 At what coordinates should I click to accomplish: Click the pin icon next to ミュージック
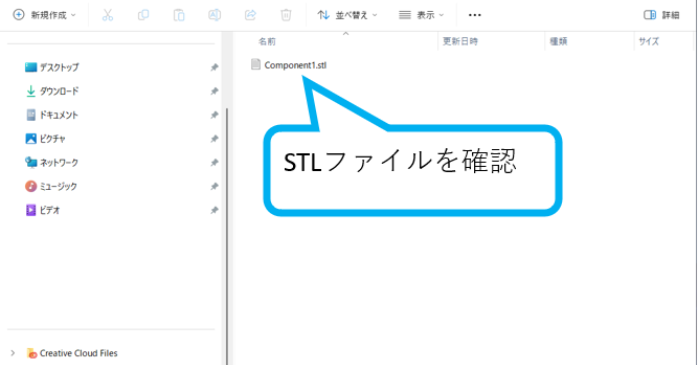click(214, 186)
